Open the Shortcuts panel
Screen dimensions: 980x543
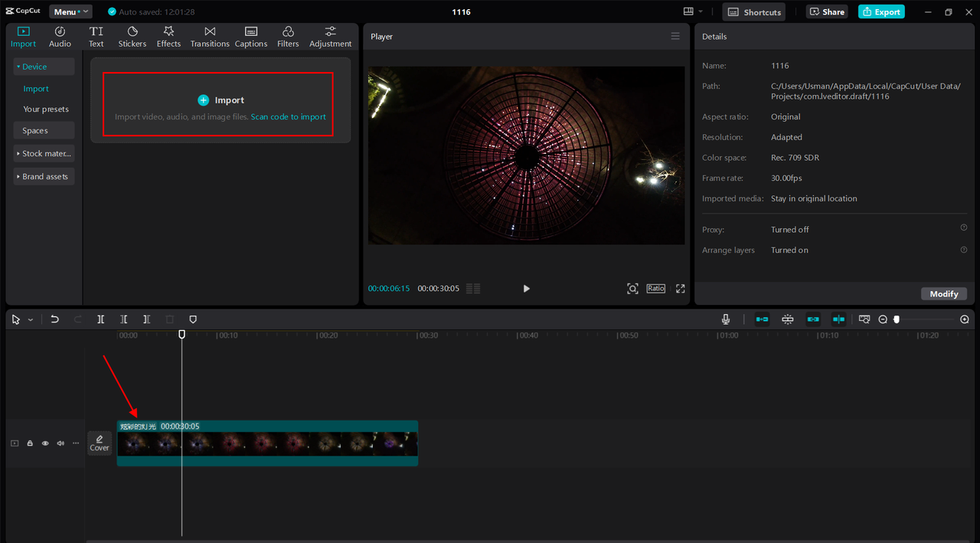pos(754,11)
